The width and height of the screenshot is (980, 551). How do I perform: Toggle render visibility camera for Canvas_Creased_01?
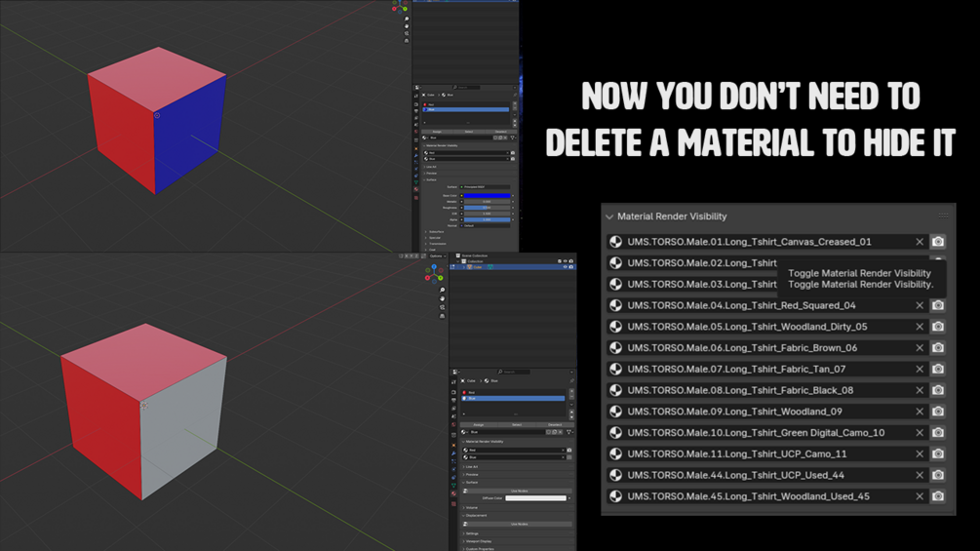[937, 242]
